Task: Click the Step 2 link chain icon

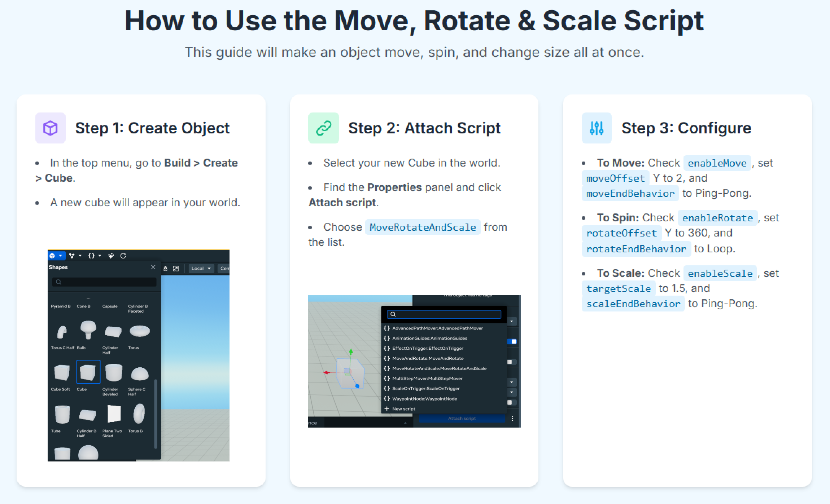Action: click(323, 128)
